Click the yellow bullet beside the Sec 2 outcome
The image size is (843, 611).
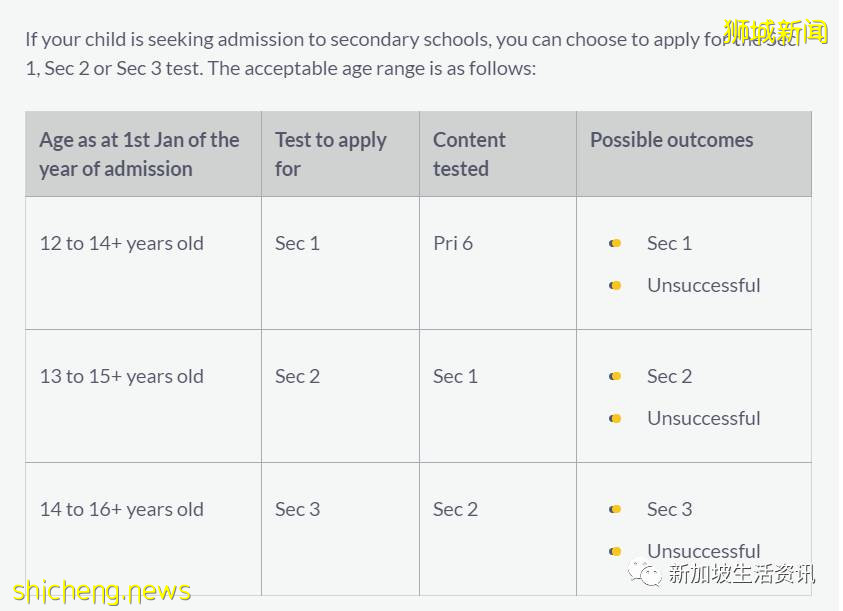615,376
